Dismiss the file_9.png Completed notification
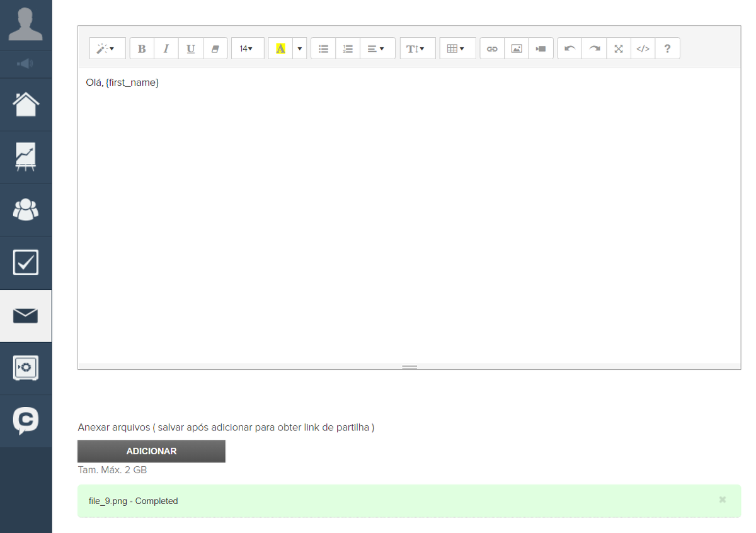756x533 pixels. click(x=723, y=500)
